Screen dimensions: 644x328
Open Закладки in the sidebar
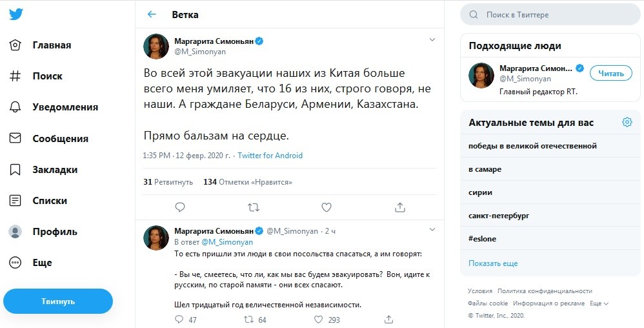point(55,170)
